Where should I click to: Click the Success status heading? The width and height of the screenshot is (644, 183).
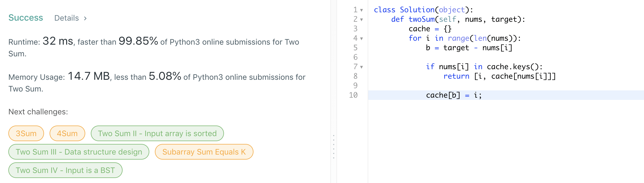click(26, 18)
